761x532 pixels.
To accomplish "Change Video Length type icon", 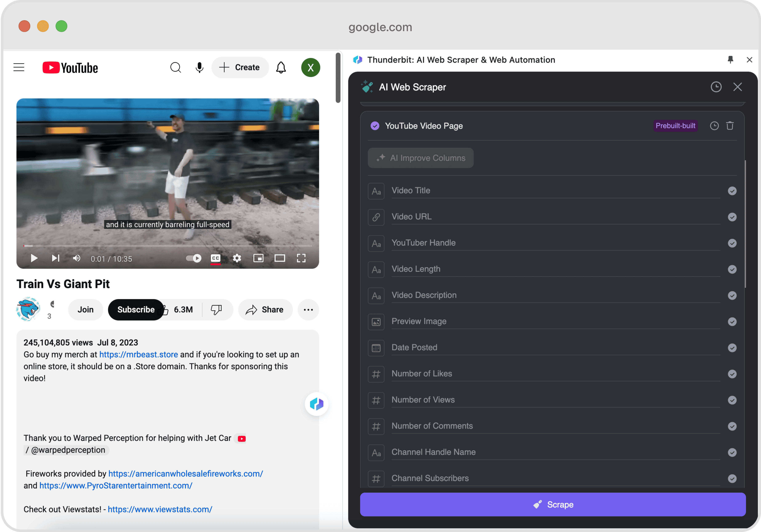I will tap(376, 270).
